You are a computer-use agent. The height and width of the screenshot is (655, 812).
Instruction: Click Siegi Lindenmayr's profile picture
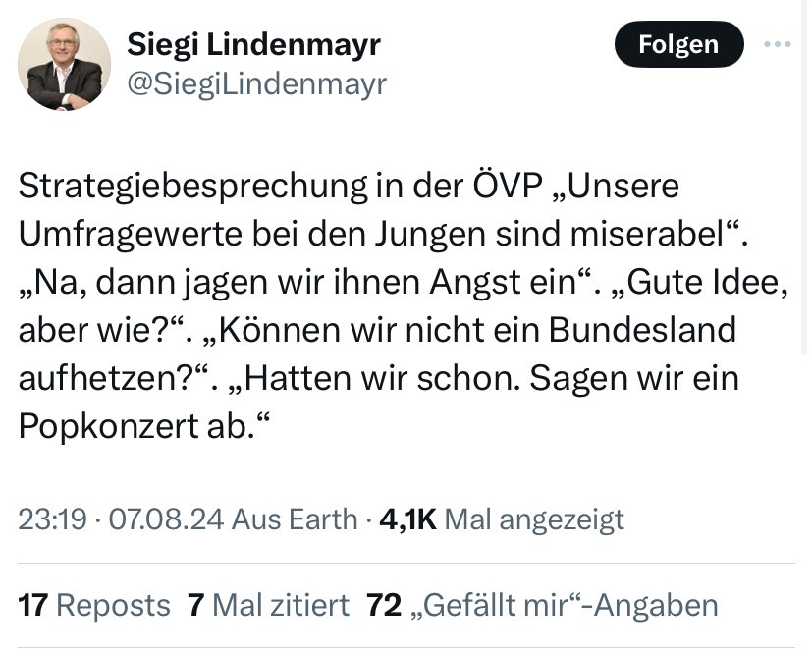65,64
